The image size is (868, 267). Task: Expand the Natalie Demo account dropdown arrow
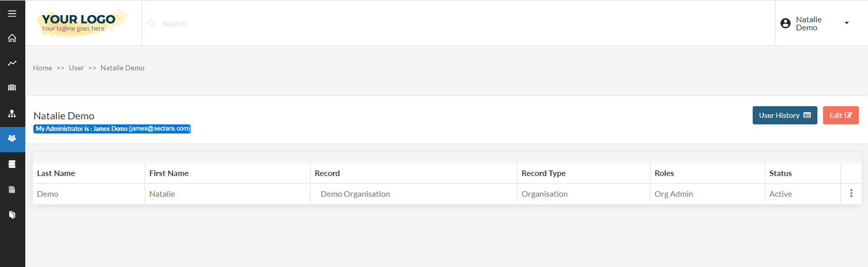click(847, 23)
